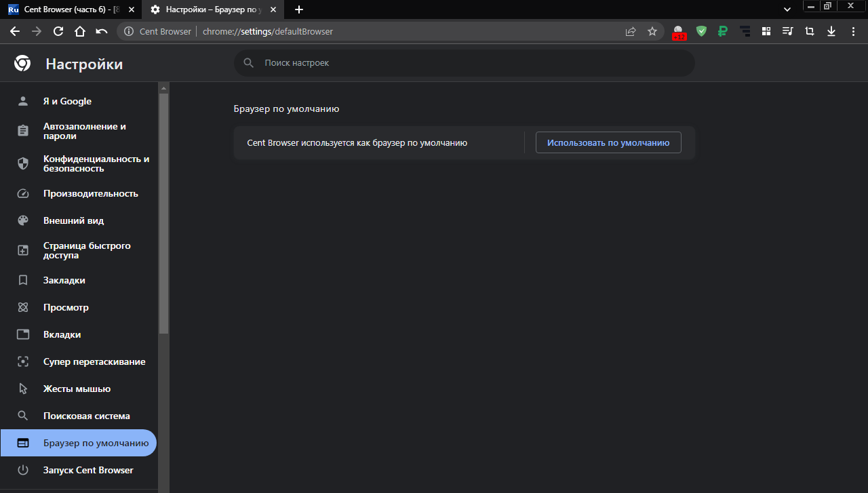Open Запуск Cent Browser settings
The width and height of the screenshot is (868, 493).
[x=79, y=470]
